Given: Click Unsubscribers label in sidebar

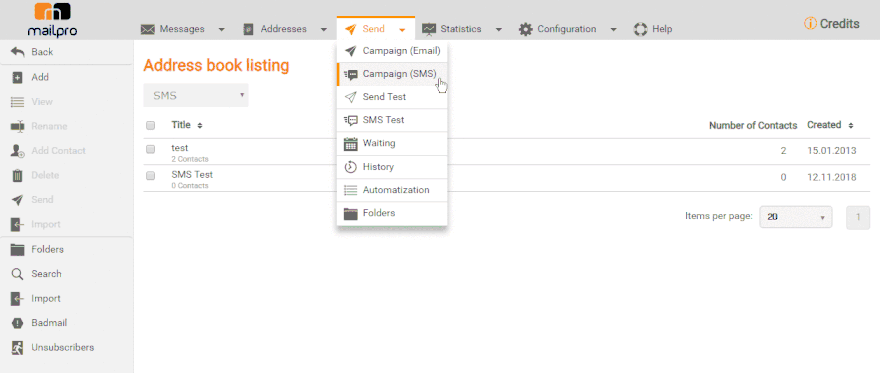Looking at the screenshot, I should (x=63, y=348).
